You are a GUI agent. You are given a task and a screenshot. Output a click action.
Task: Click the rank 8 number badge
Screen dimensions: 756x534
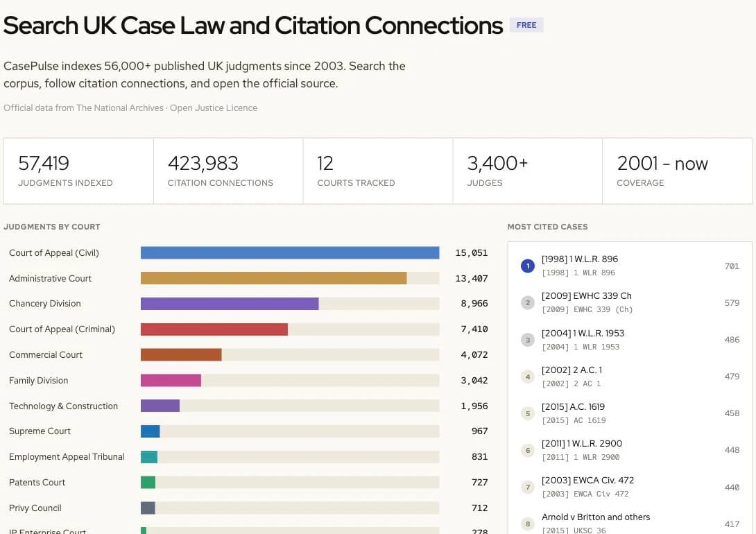click(x=527, y=524)
